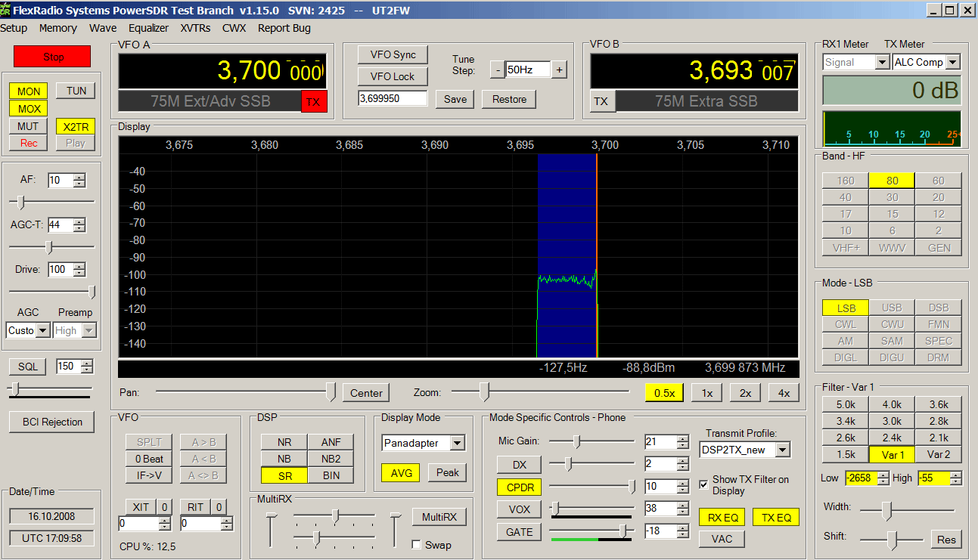978x560 pixels.
Task: Open the Equalizer menu
Action: (148, 28)
